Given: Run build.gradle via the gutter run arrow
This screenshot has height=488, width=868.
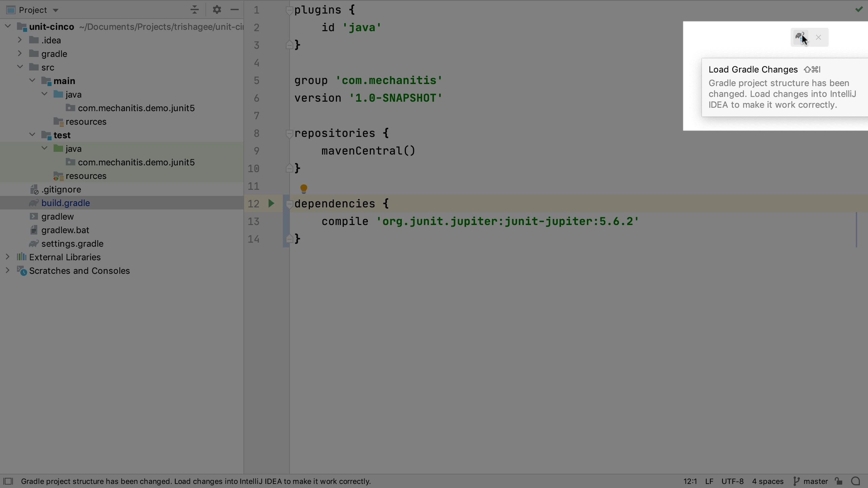Looking at the screenshot, I should click(x=271, y=204).
